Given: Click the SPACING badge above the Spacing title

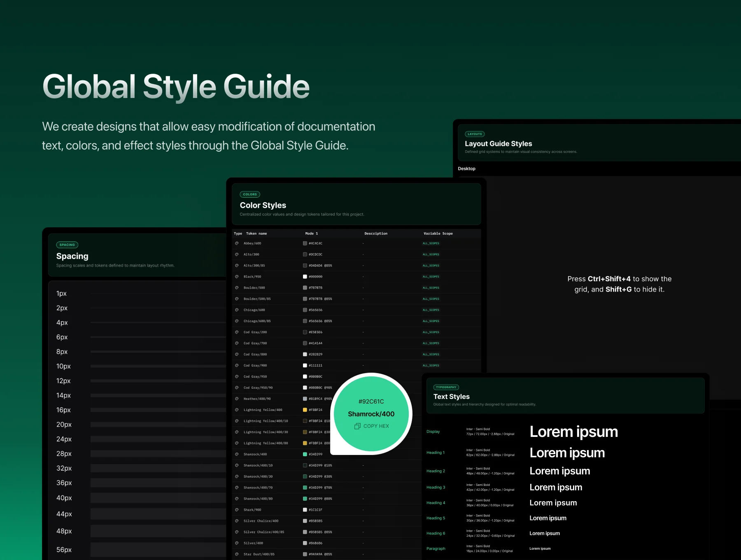Looking at the screenshot, I should coord(67,245).
